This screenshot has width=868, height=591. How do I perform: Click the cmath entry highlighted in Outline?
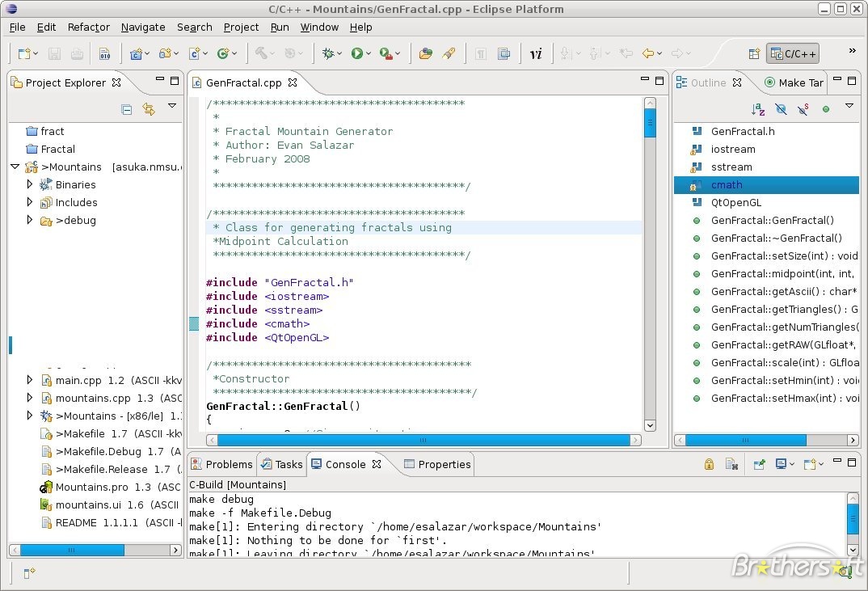pyautogui.click(x=727, y=184)
